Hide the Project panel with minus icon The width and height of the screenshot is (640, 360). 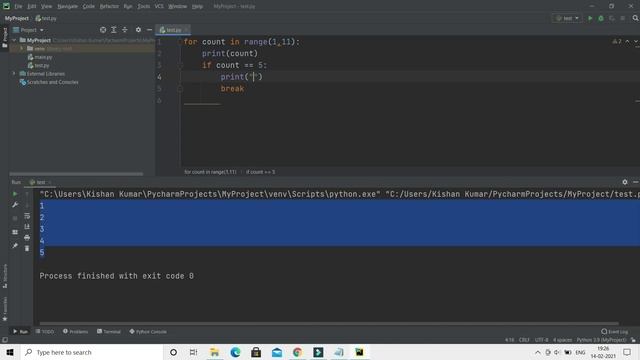point(149,30)
